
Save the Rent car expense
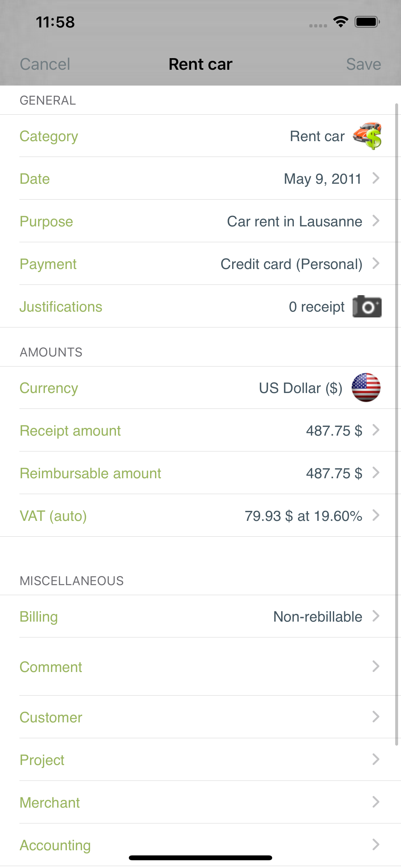pos(363,64)
